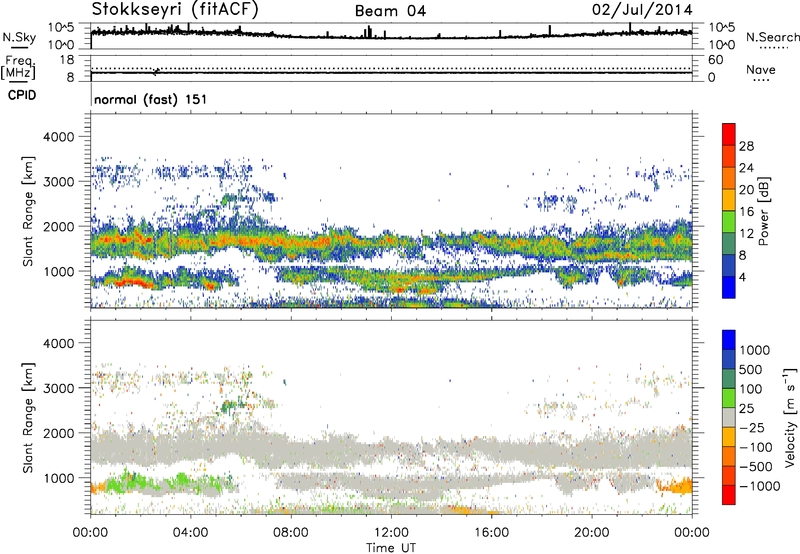Click the frequency trace plot
800x554 pixels.
click(391, 68)
